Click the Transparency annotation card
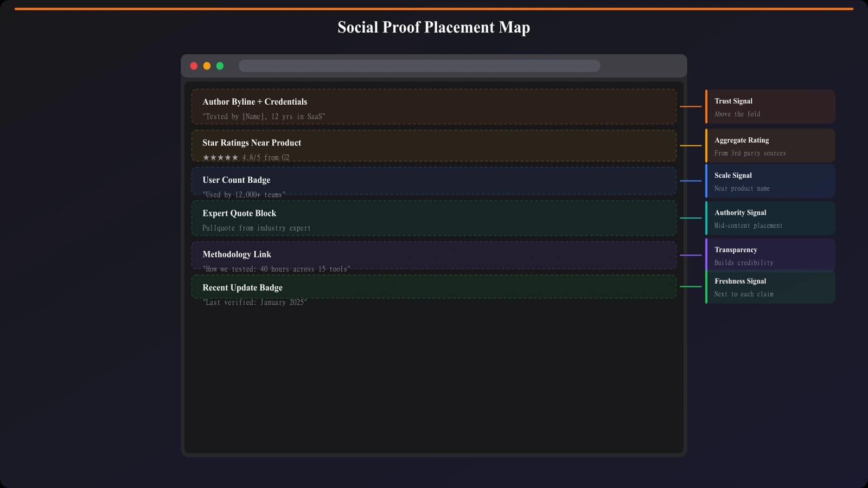This screenshot has height=488, width=868. pos(770,254)
